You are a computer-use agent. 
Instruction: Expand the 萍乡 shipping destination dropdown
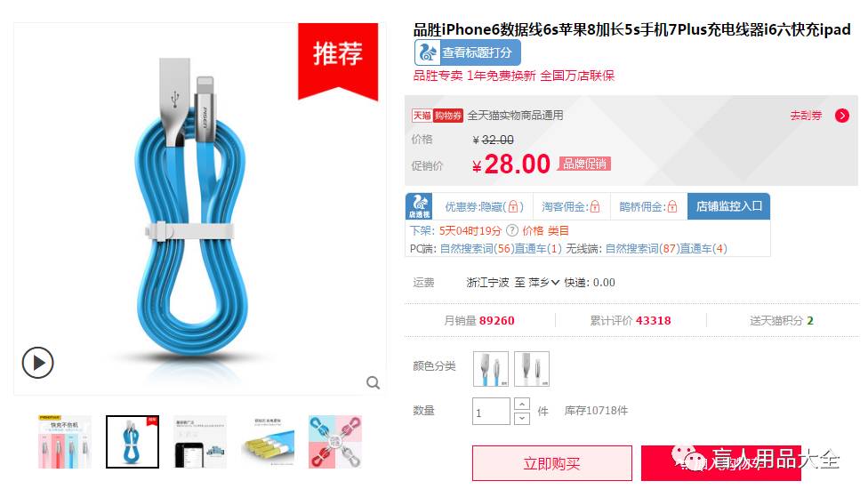point(544,283)
